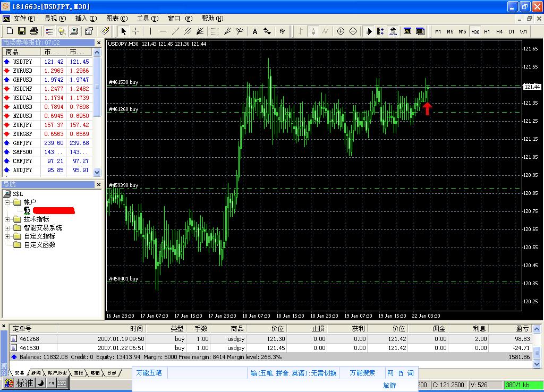Click the Save floppy disk icon
The image size is (544, 392).
(x=21, y=31)
